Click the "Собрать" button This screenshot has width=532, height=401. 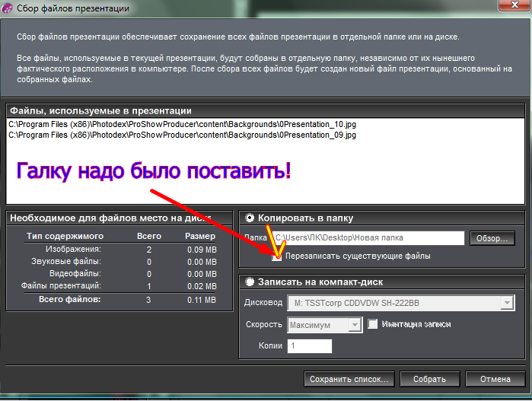pyautogui.click(x=429, y=379)
